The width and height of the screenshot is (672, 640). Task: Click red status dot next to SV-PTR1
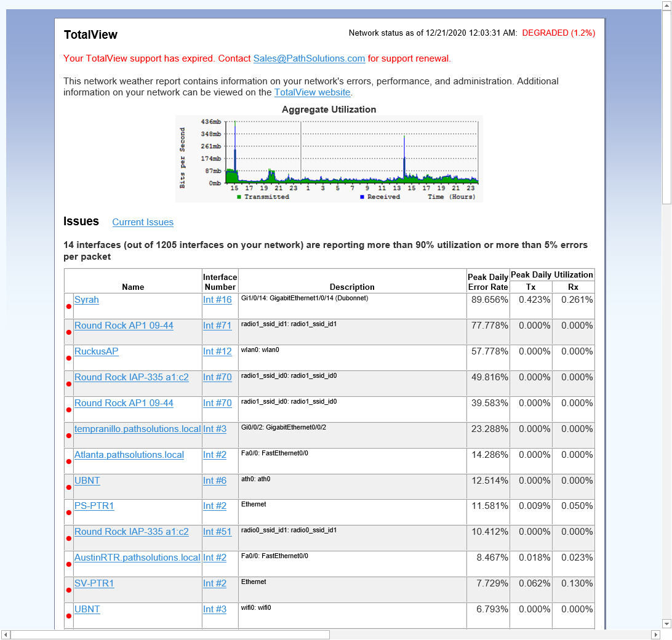[x=69, y=590]
